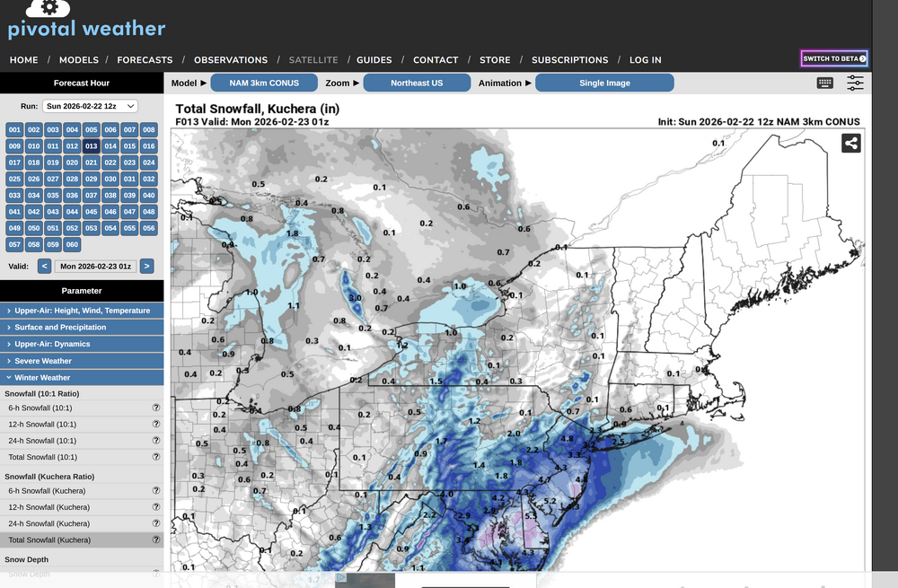The image size is (898, 588).
Task: Click the share icon on the map
Action: tap(850, 143)
